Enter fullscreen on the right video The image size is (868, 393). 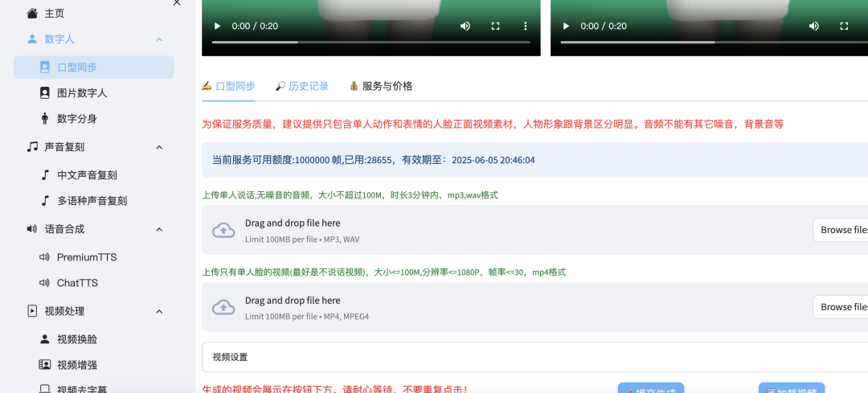(844, 26)
